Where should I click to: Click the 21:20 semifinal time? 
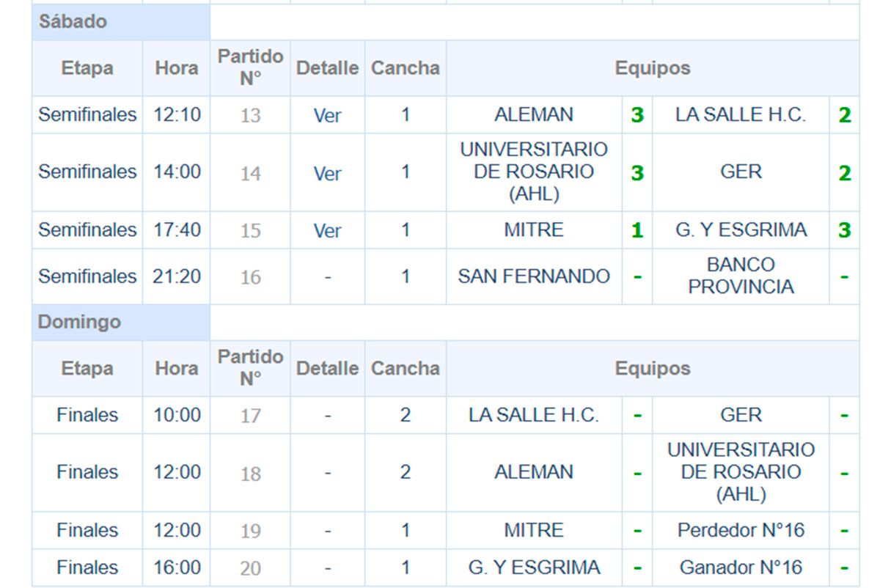(x=177, y=276)
